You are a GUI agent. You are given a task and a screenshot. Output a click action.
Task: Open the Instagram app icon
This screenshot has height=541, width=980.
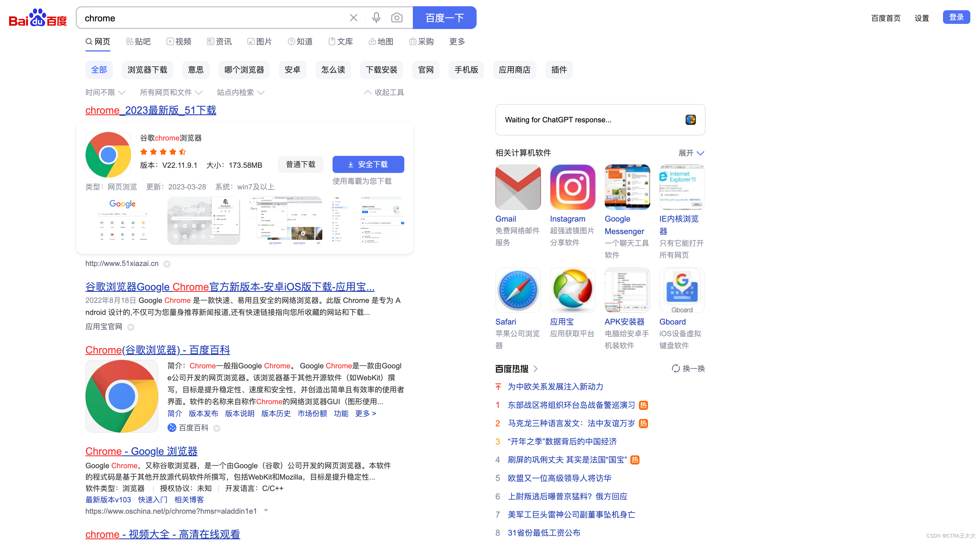572,187
